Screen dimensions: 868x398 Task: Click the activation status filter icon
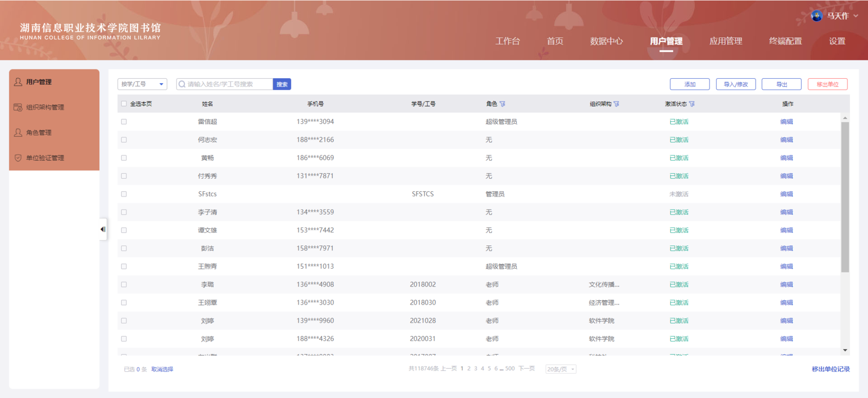[692, 104]
